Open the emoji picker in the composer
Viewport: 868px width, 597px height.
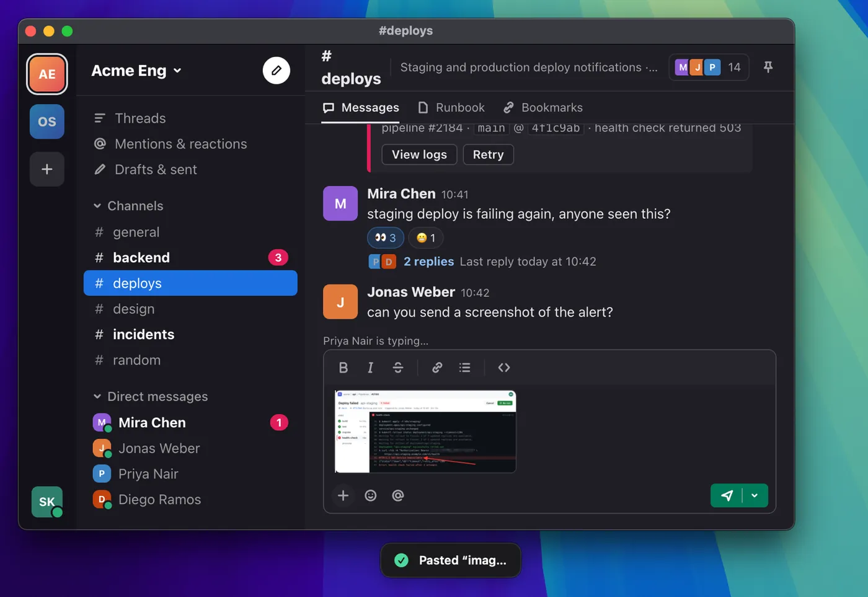(x=371, y=495)
